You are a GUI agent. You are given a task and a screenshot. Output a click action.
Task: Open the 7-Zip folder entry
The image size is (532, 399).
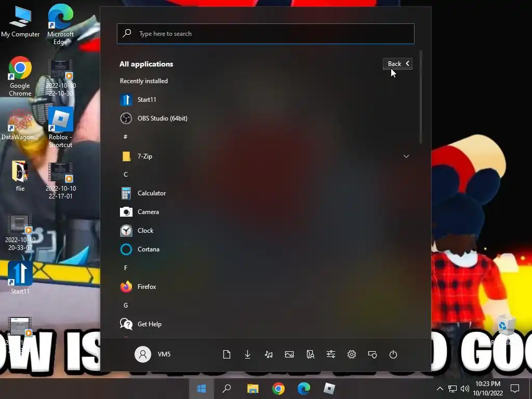click(x=264, y=156)
